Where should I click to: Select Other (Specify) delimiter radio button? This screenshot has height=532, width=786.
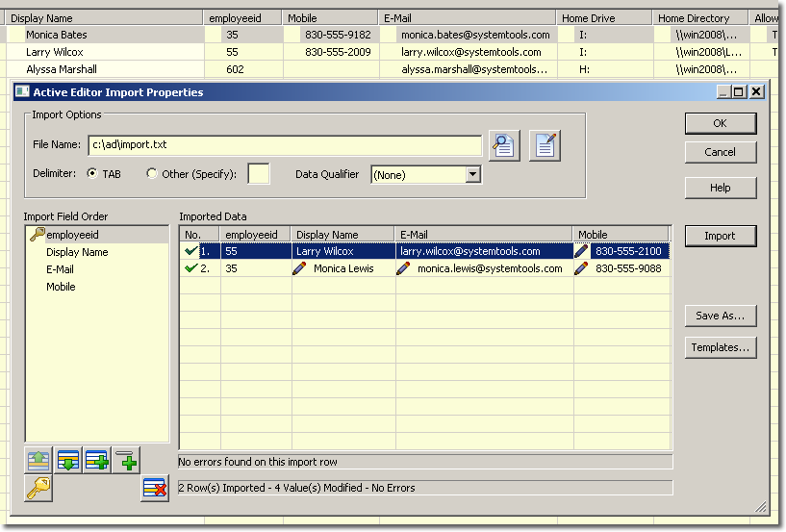[x=151, y=173]
